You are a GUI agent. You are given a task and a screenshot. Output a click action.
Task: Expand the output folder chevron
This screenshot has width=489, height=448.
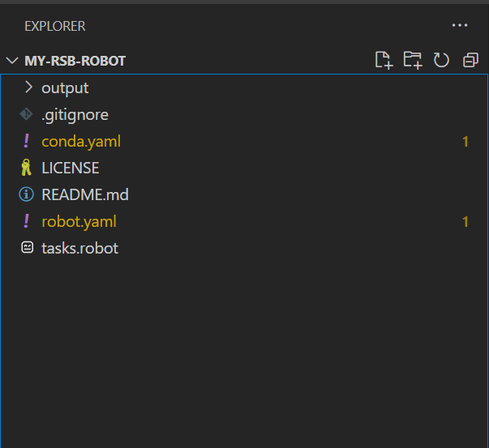28,87
